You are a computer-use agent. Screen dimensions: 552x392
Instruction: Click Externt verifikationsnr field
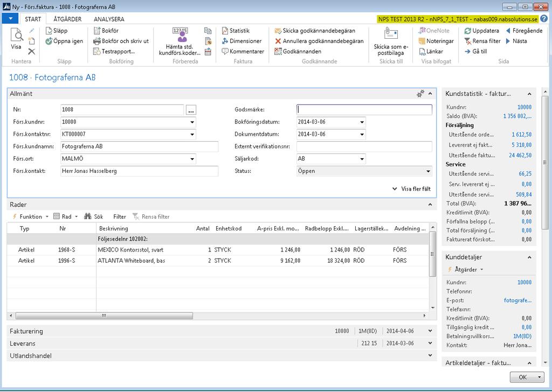364,146
